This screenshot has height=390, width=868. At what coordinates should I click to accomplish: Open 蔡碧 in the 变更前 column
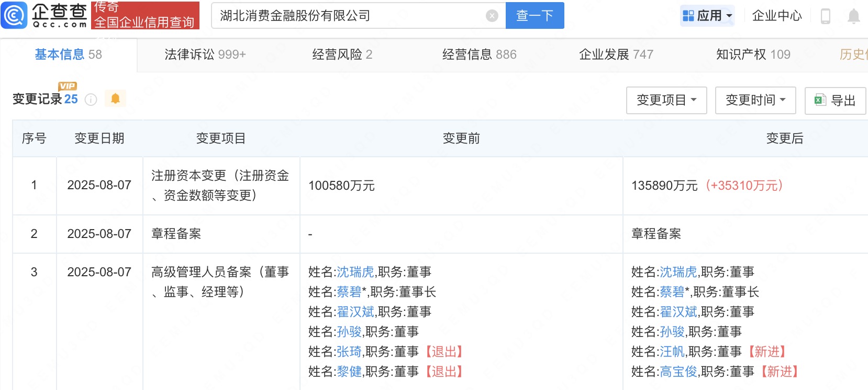pyautogui.click(x=349, y=292)
